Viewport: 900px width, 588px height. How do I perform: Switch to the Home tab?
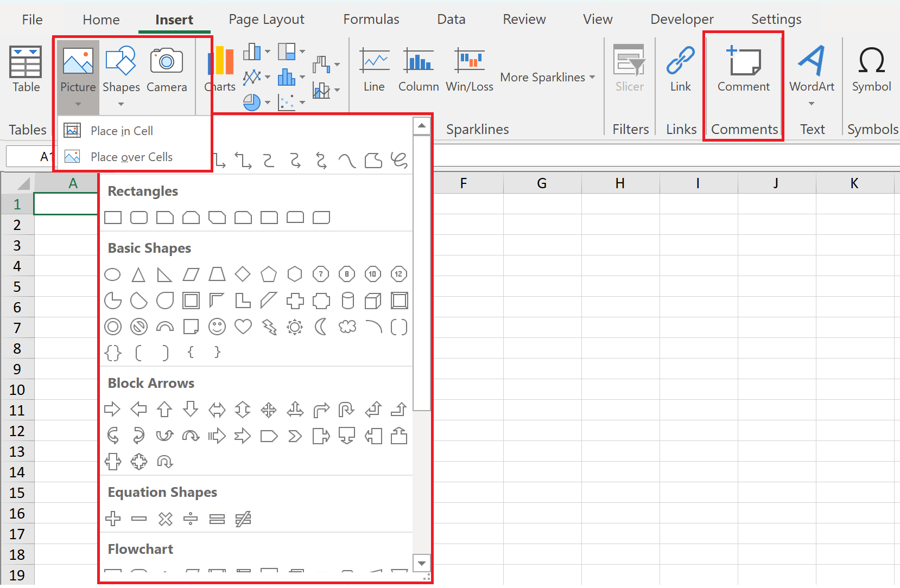pyautogui.click(x=101, y=20)
